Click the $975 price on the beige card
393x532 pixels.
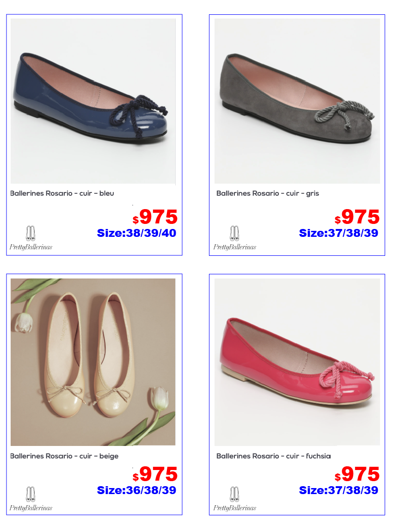coord(155,474)
